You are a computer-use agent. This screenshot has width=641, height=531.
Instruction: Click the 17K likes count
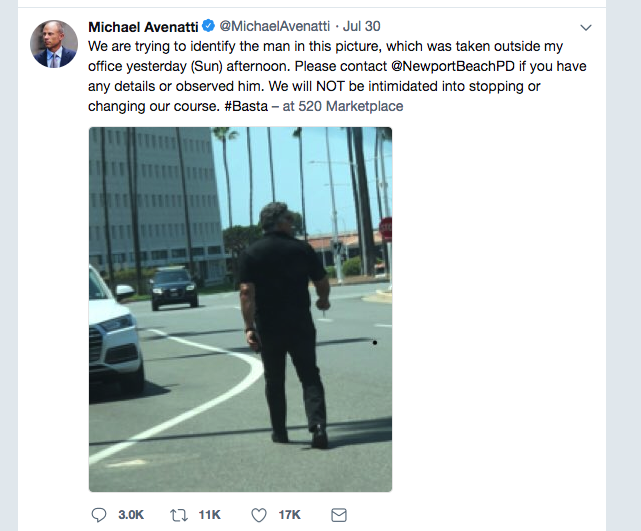(289, 515)
